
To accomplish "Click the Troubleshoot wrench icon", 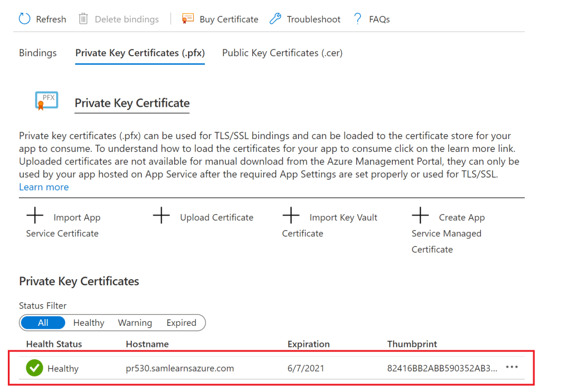I will coord(275,19).
